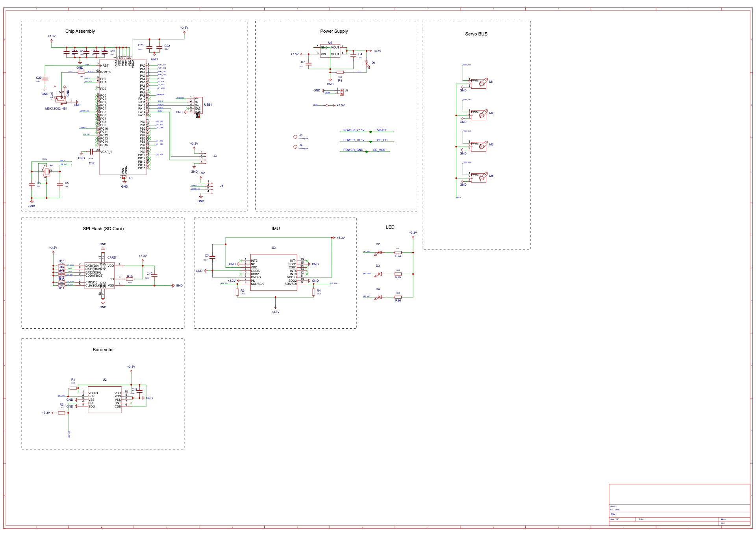Select resistor R2 in Barometer block
Image resolution: width=756 pixels, height=536 pixels.
61,413
